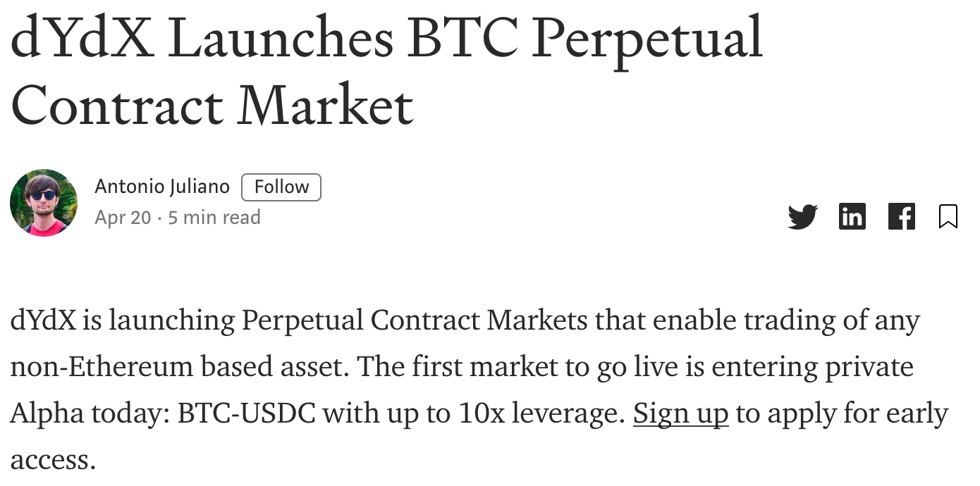Click "Contract Market" on the headline's second line
Screen dimensions: 980x486
click(x=212, y=106)
